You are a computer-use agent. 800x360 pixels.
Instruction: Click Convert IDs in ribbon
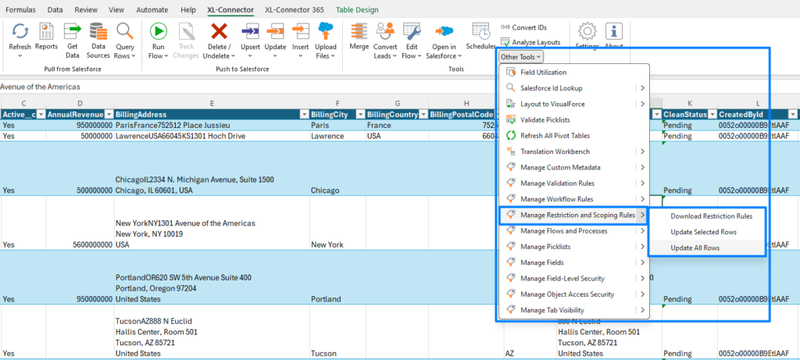click(x=524, y=28)
